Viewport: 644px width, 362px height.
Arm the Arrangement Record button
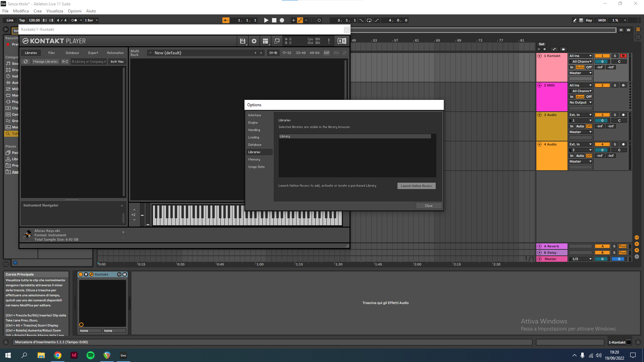click(282, 20)
